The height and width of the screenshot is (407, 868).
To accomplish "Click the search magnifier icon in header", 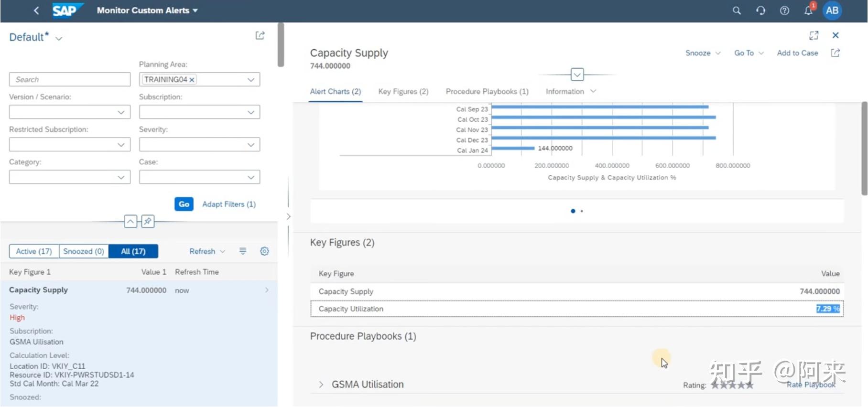I will pos(737,11).
